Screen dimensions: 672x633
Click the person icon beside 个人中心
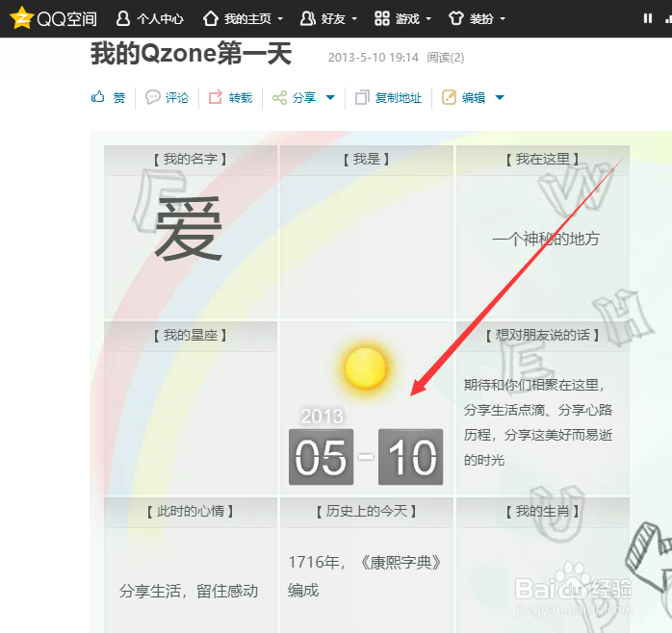coord(123,18)
